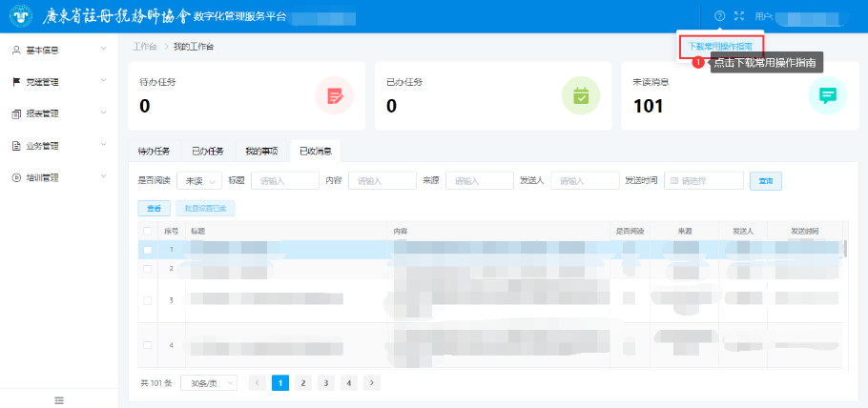Viewport: 868px width, 408px height.
Task: Switch to the 我的事项 tab
Action: pyautogui.click(x=260, y=151)
